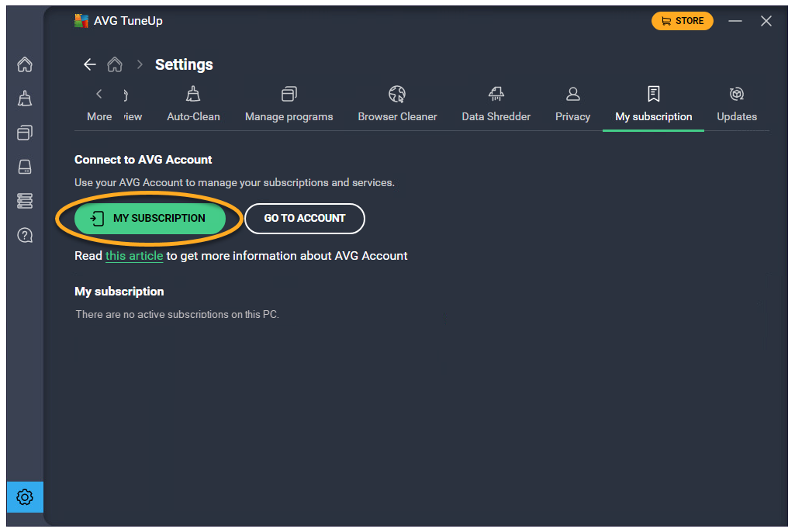Open the disk drive sidebar icon
The image size is (795, 532).
(25, 167)
